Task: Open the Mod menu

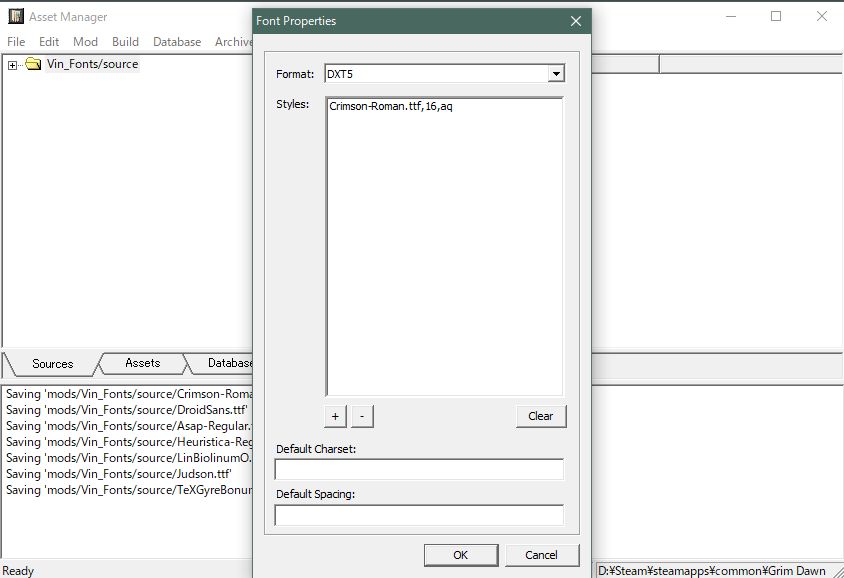Action: coord(85,42)
